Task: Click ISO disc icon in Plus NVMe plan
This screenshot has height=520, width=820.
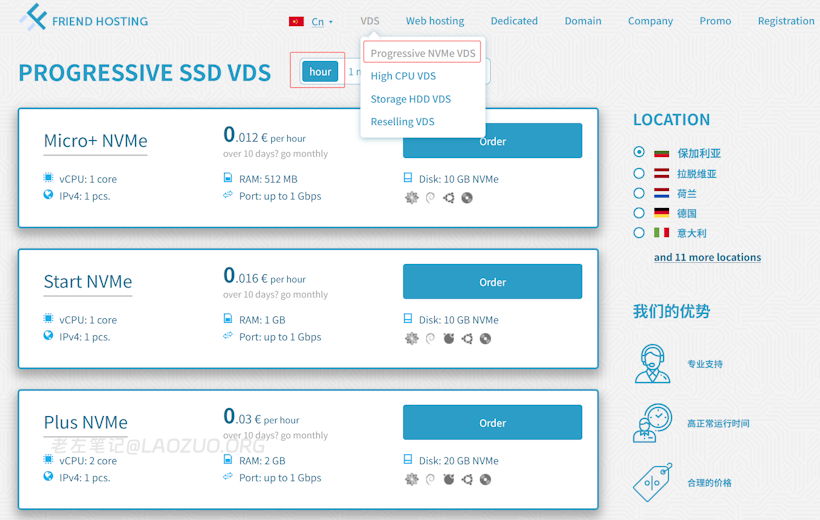Action: [x=485, y=479]
